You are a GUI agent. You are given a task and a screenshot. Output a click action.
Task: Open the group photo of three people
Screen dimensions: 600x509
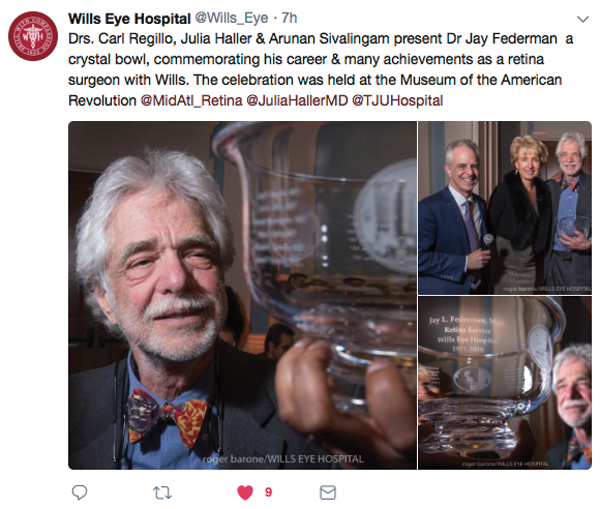coord(505,208)
